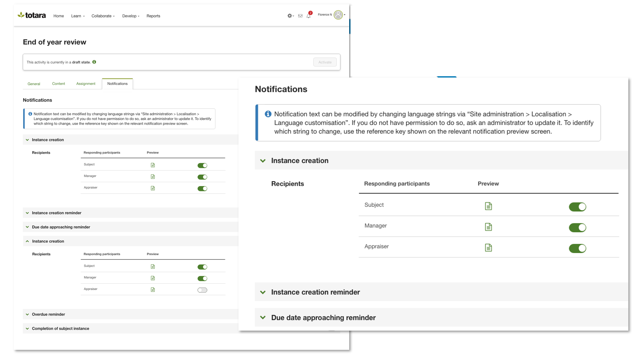Open the Develop menu
This screenshot has height=354, width=644.
131,16
